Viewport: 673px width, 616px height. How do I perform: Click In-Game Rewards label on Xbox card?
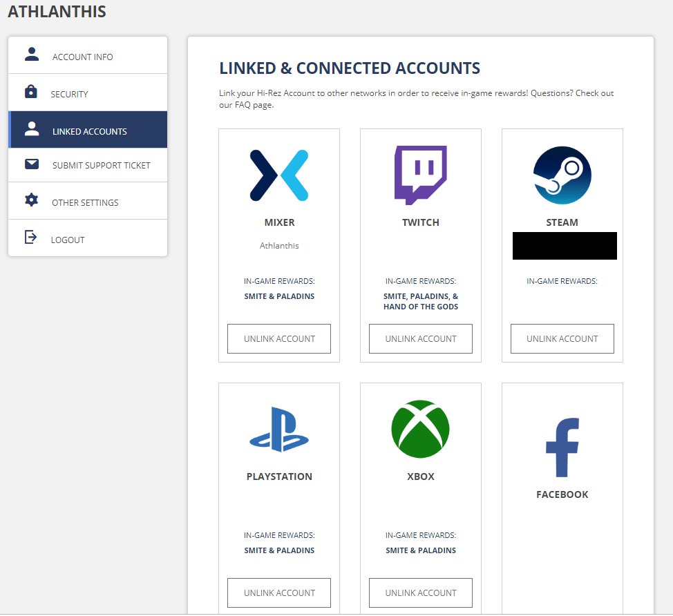point(421,535)
